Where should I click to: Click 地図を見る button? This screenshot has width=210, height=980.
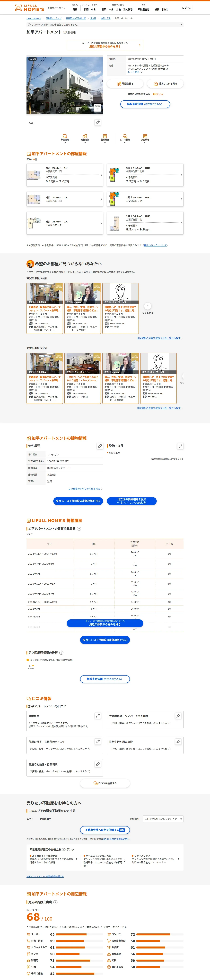pyautogui.click(x=125, y=84)
